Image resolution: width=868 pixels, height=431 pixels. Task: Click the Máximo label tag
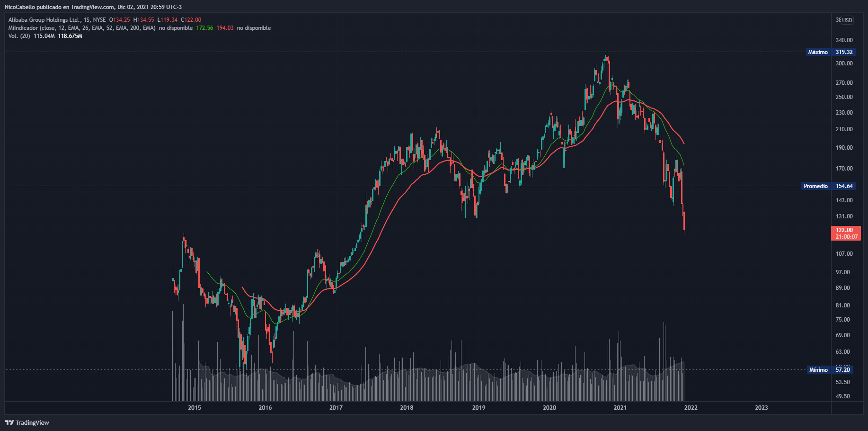point(818,52)
